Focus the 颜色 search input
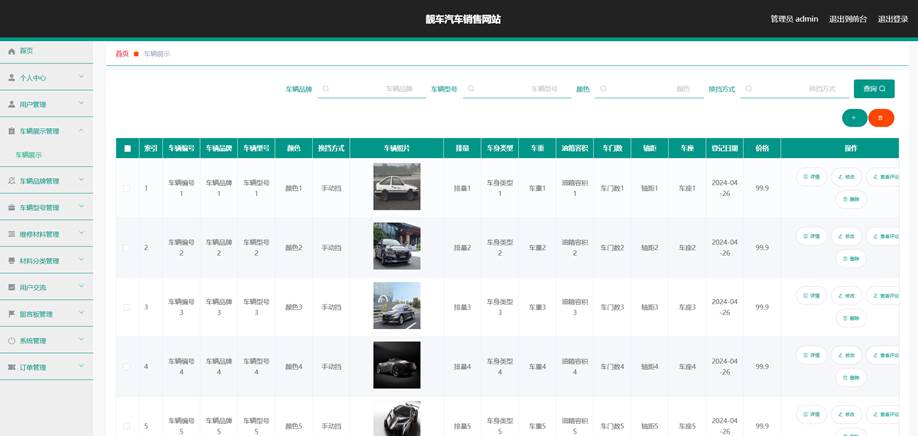 coord(649,89)
